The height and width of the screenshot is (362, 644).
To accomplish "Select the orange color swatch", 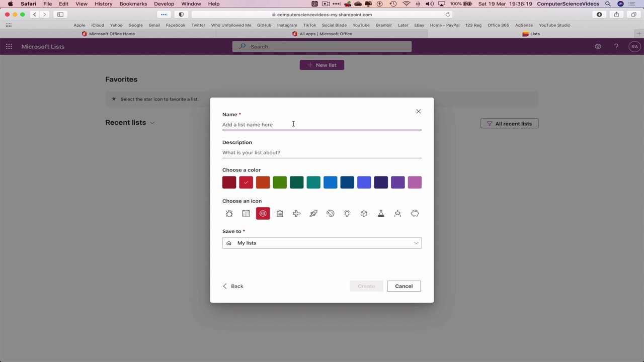I will pyautogui.click(x=263, y=183).
